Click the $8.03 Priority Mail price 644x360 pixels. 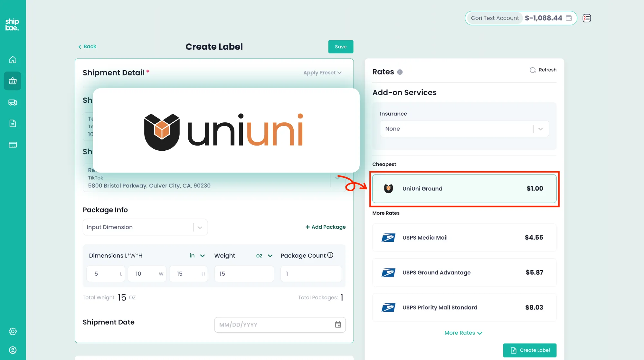point(534,308)
